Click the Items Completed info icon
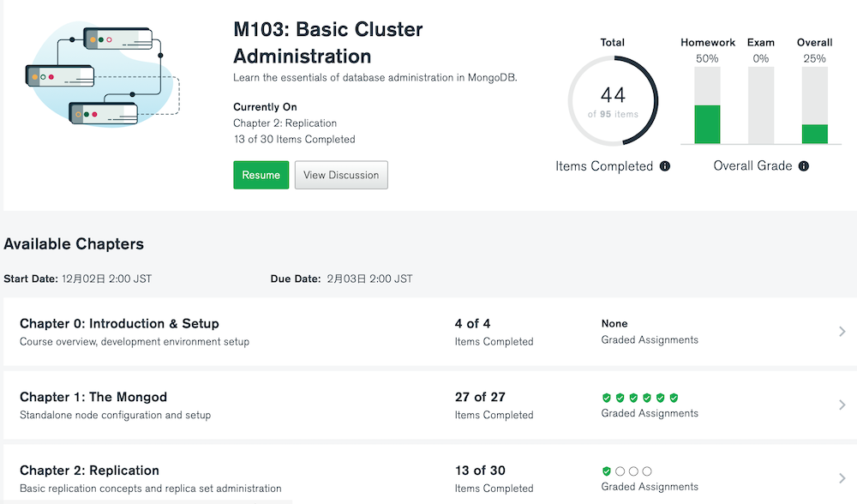Screen dimensions: 857x504 tap(665, 166)
